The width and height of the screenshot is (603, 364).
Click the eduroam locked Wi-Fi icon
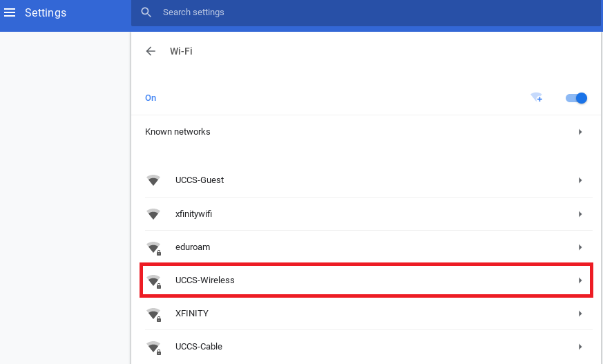(154, 248)
